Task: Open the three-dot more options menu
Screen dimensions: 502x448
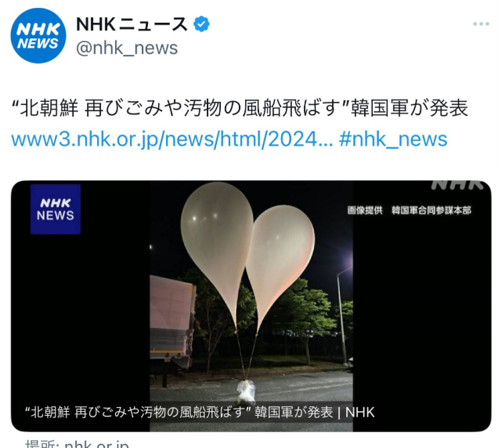Action: pos(481,23)
